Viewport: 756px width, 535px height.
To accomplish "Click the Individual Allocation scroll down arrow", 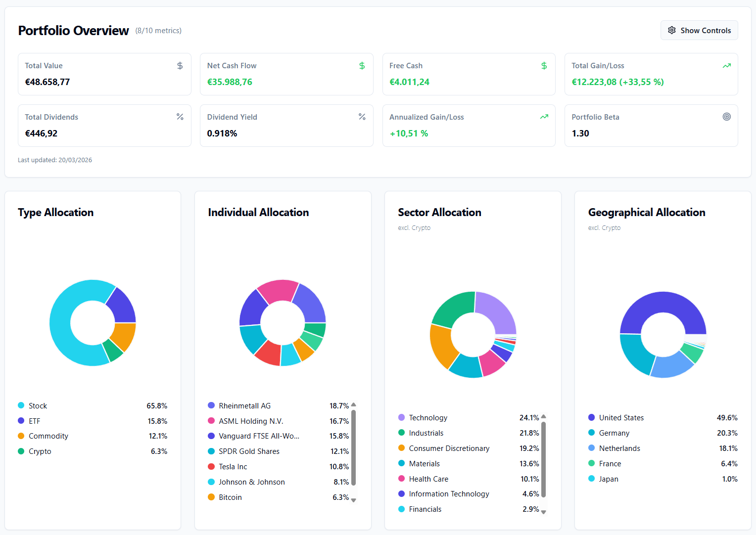I will (x=353, y=500).
